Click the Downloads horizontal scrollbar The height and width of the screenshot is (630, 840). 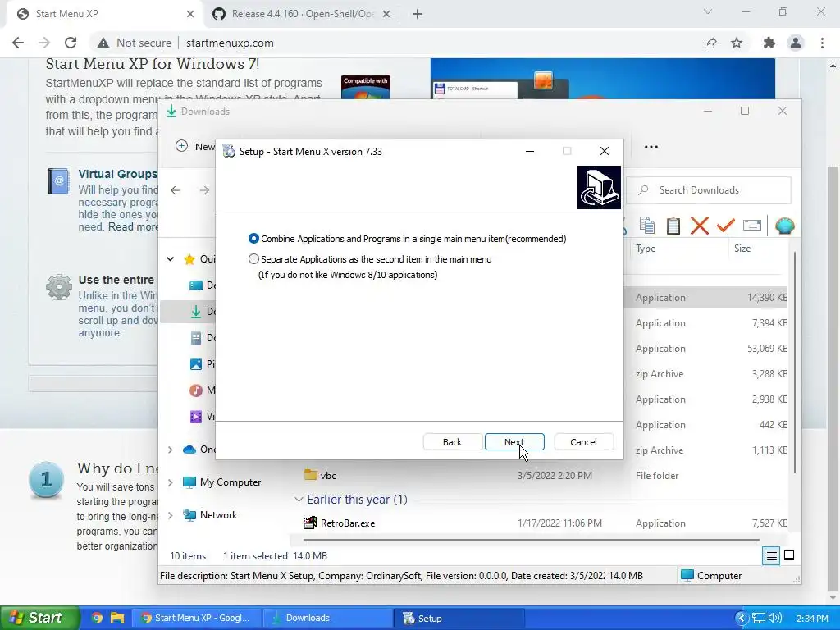pyautogui.click(x=532, y=540)
